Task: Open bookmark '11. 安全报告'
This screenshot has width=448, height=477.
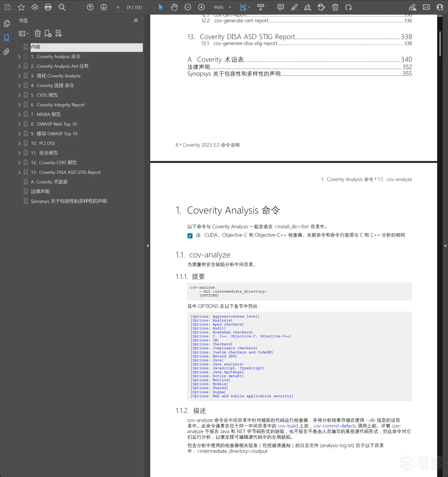Action: click(x=44, y=153)
